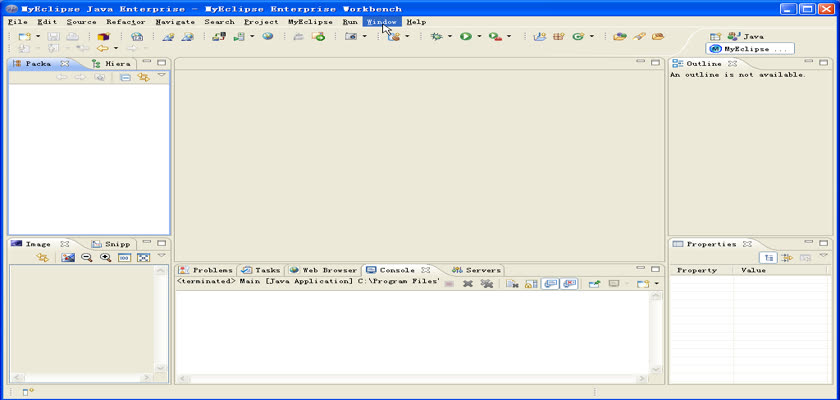Switch to the Tasks tab

pos(261,270)
